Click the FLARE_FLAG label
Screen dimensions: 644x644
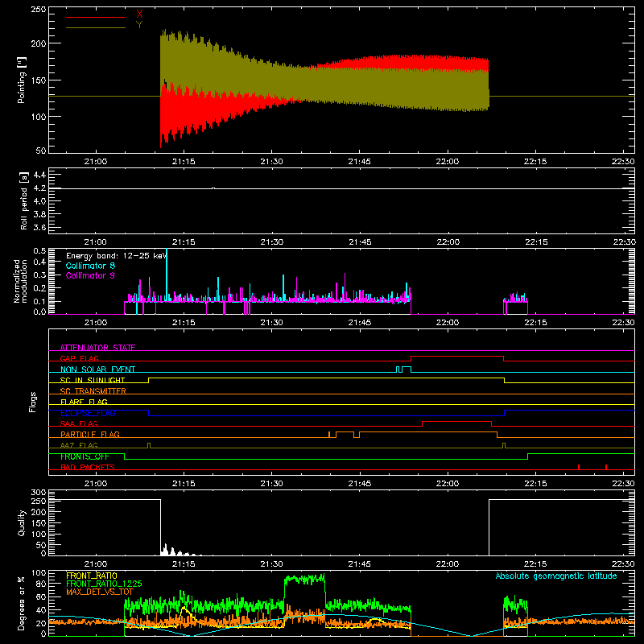coord(84,402)
